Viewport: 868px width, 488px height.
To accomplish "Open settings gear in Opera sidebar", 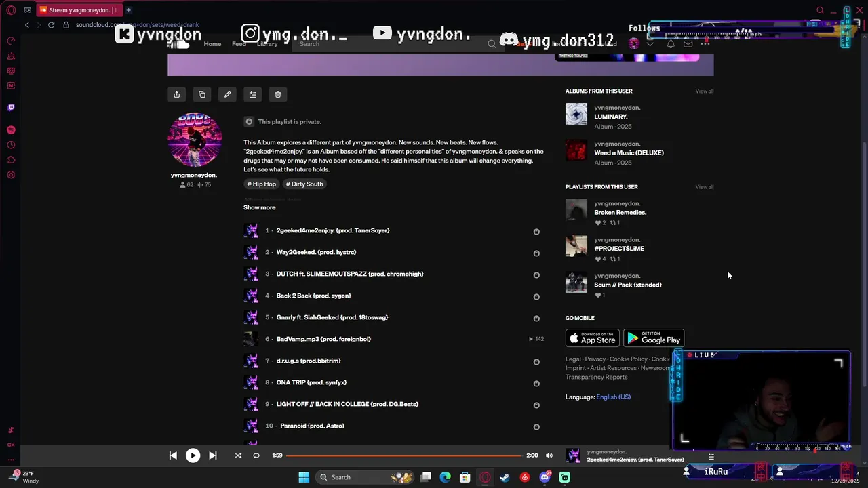I will [x=11, y=175].
